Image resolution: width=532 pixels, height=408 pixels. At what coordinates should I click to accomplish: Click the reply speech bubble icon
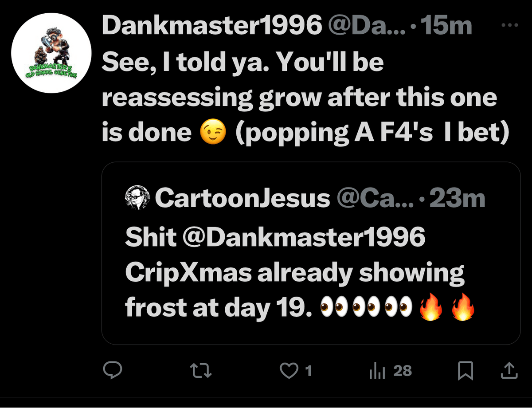[x=113, y=370]
